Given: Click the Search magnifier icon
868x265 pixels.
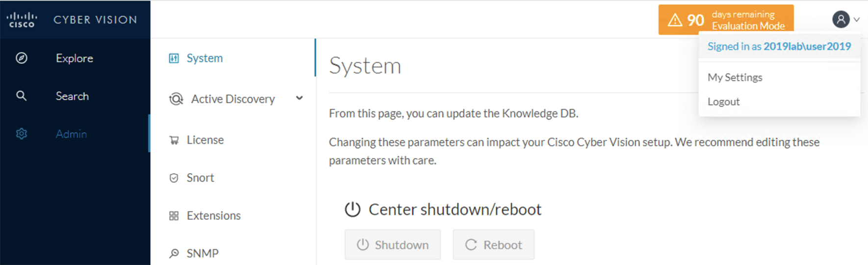Looking at the screenshot, I should coord(22,96).
